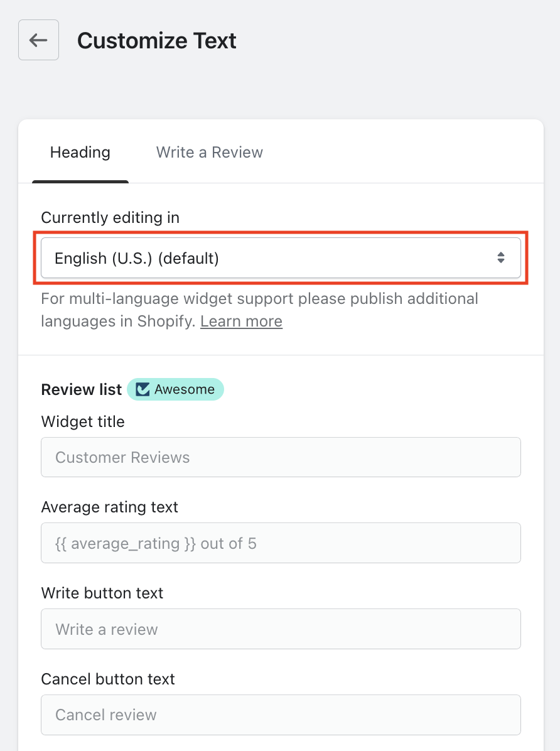Click the checkmark icon in Awesome badge
Viewport: 560px width, 751px height.
(143, 389)
